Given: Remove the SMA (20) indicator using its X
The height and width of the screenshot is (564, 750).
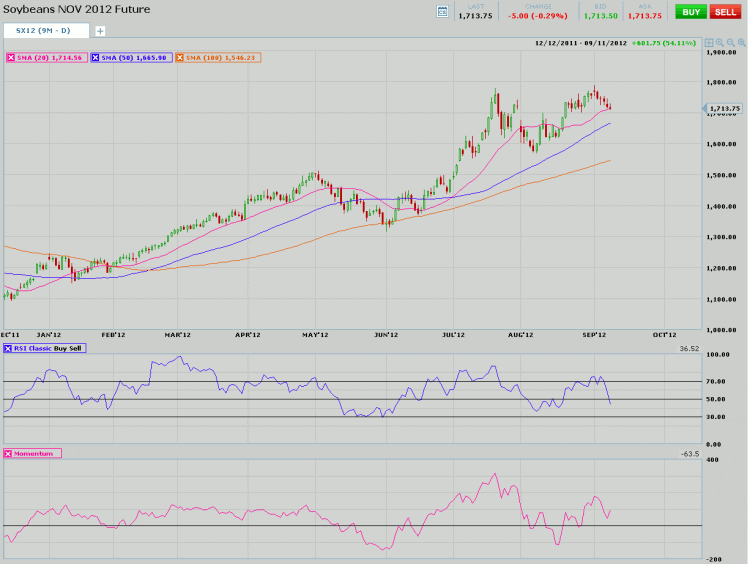Looking at the screenshot, I should pyautogui.click(x=11, y=58).
